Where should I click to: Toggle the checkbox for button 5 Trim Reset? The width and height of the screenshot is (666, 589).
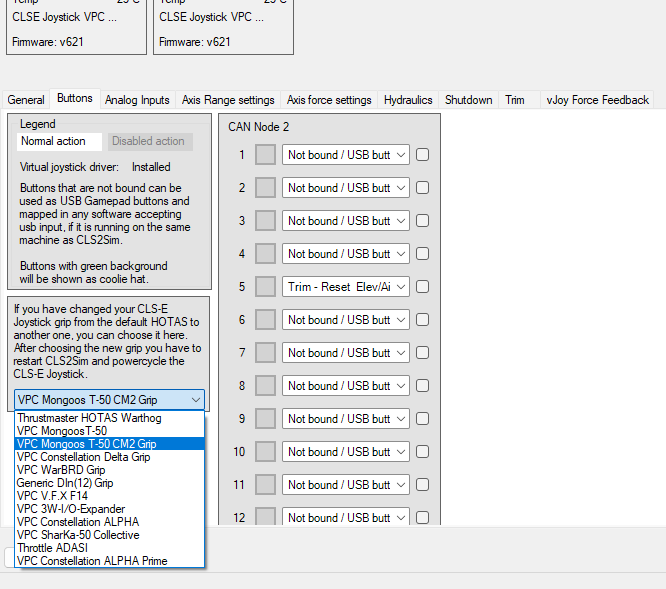[422, 287]
